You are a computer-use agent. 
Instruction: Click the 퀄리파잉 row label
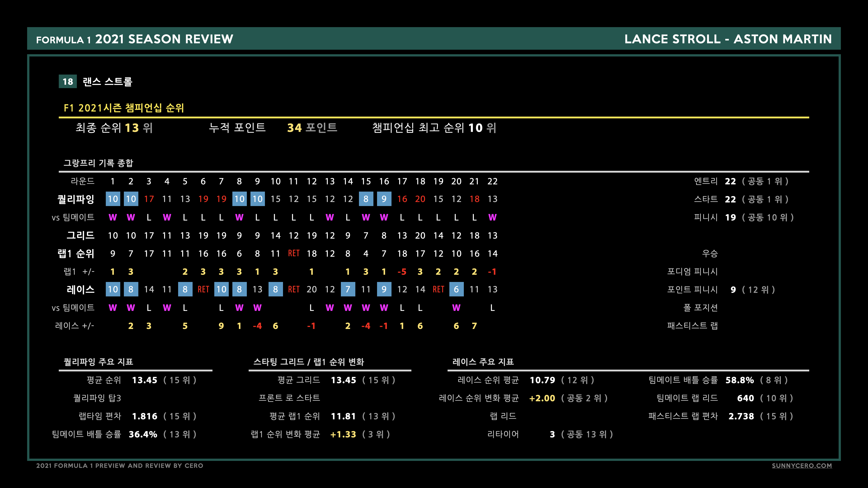tap(76, 199)
